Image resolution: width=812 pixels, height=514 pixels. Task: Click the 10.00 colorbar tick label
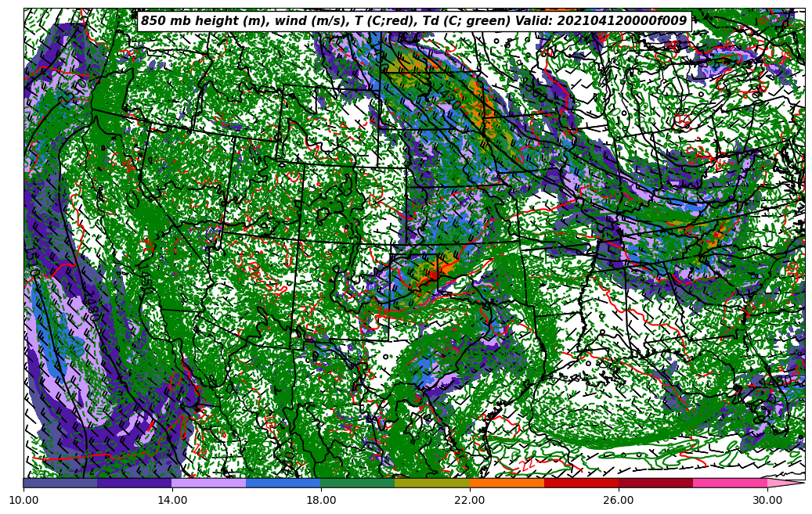[23, 501]
